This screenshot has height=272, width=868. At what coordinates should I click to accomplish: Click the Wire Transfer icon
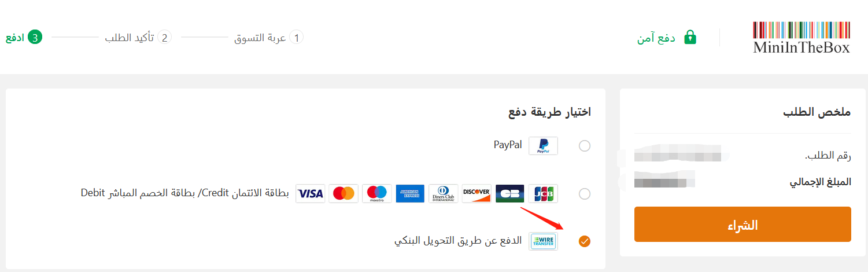(x=544, y=241)
